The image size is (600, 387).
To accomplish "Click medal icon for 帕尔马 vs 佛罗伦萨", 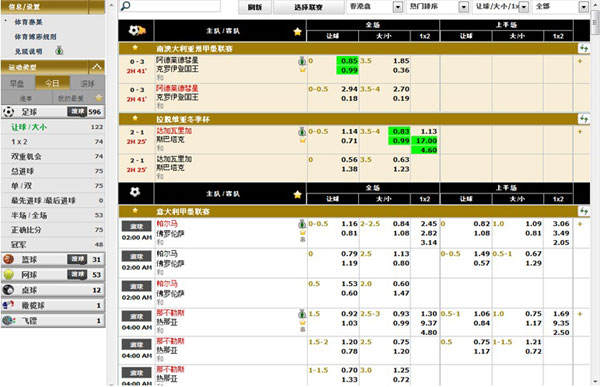I will (x=302, y=224).
